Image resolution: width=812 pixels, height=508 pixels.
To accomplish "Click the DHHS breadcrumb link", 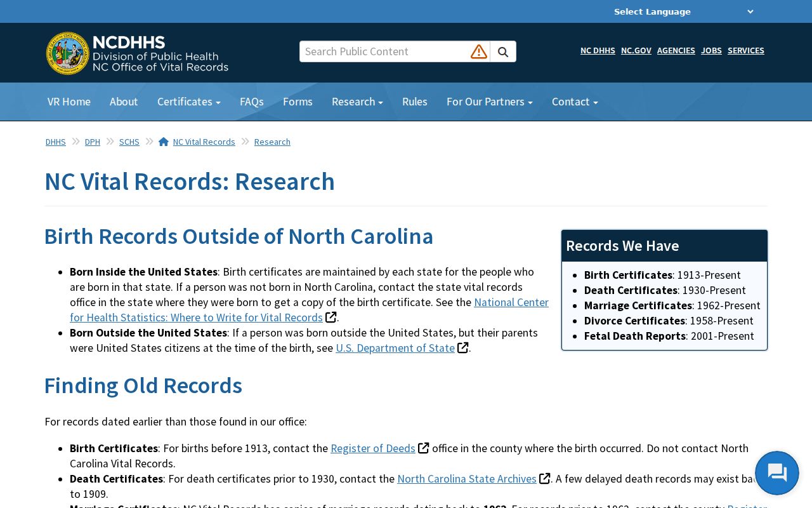I will (x=56, y=142).
